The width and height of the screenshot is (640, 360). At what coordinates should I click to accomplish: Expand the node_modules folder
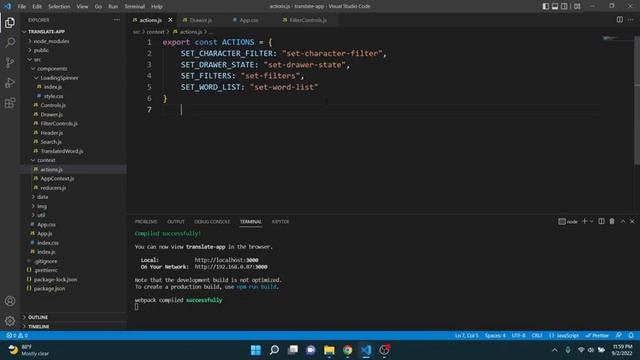point(51,41)
